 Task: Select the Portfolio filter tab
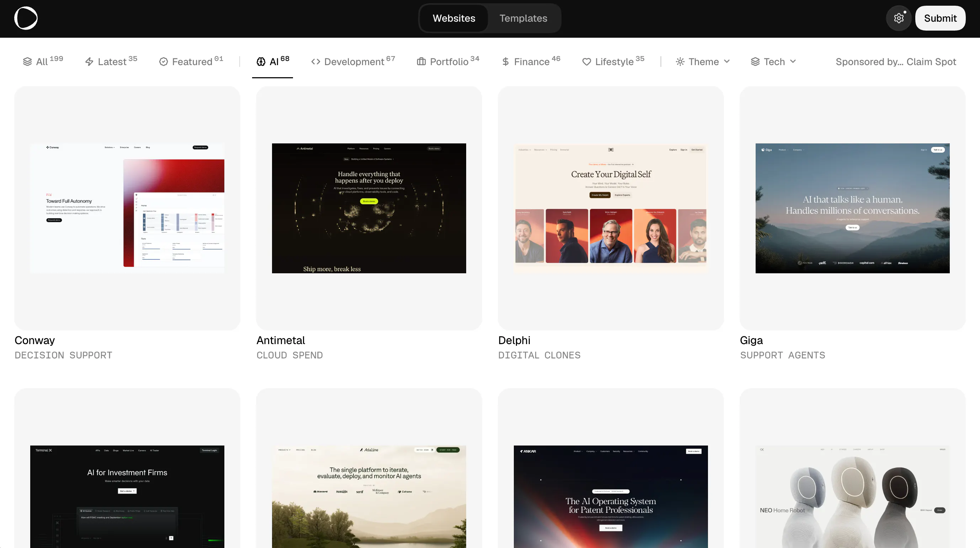(x=448, y=62)
